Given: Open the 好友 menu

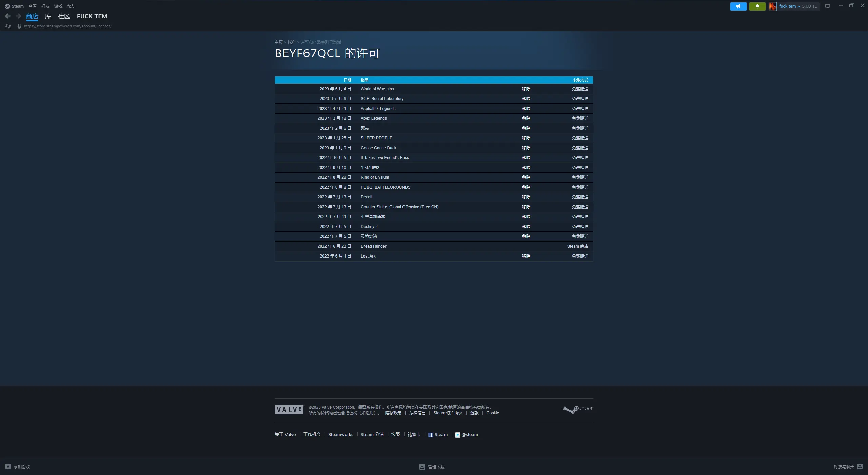Looking at the screenshot, I should (45, 6).
